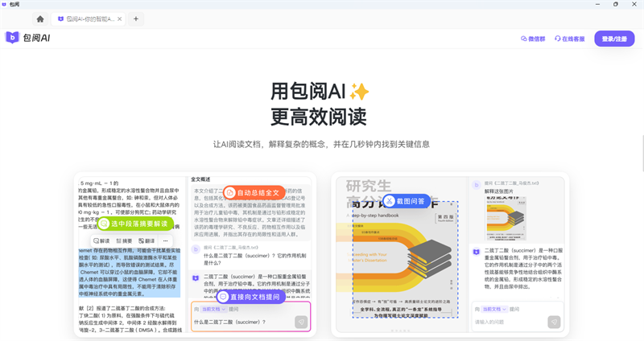Click the 包阅 app icon in title bar

[4, 4]
